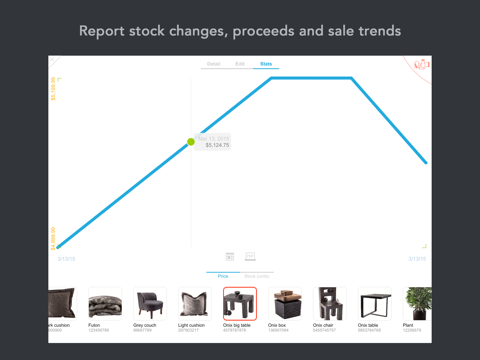Select the Onix big table thumbnail
The image size is (480, 360).
coord(240,304)
